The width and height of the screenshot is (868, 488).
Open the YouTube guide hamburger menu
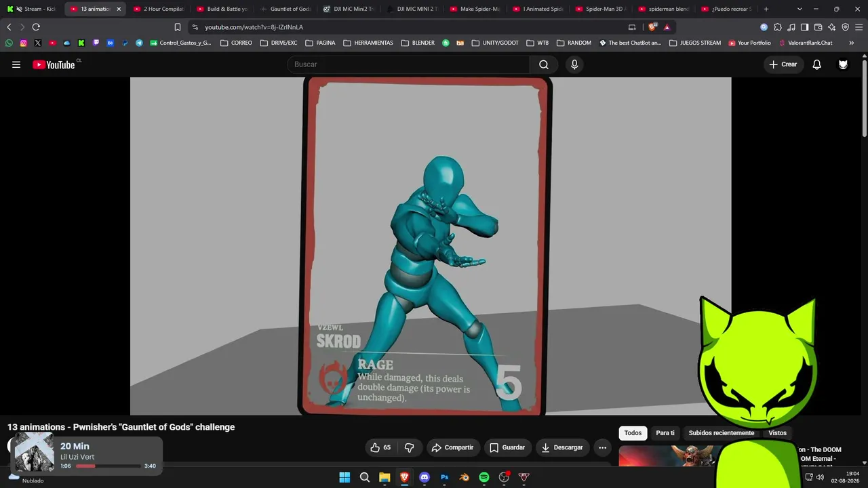[x=16, y=64]
